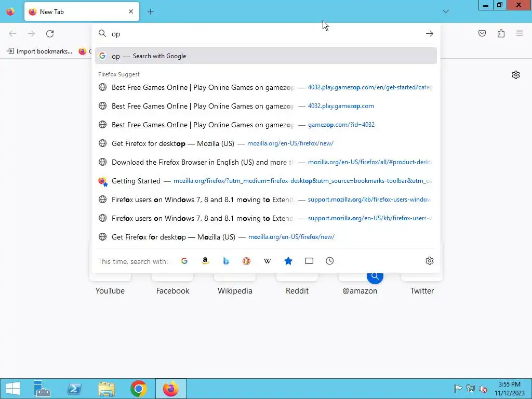Screen dimensions: 532x399
Task: Open suggestion with 4032.play.gamezop.com/en/get-started URL
Action: click(x=266, y=87)
